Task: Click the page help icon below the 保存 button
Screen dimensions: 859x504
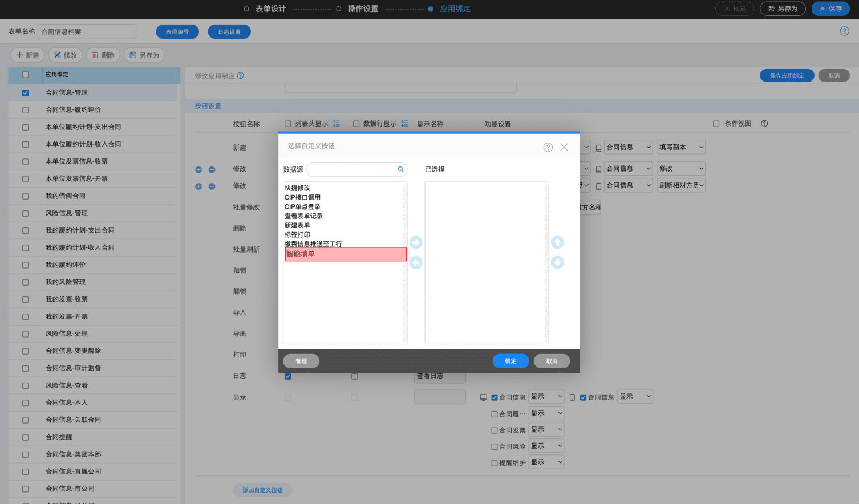Action: click(x=845, y=31)
